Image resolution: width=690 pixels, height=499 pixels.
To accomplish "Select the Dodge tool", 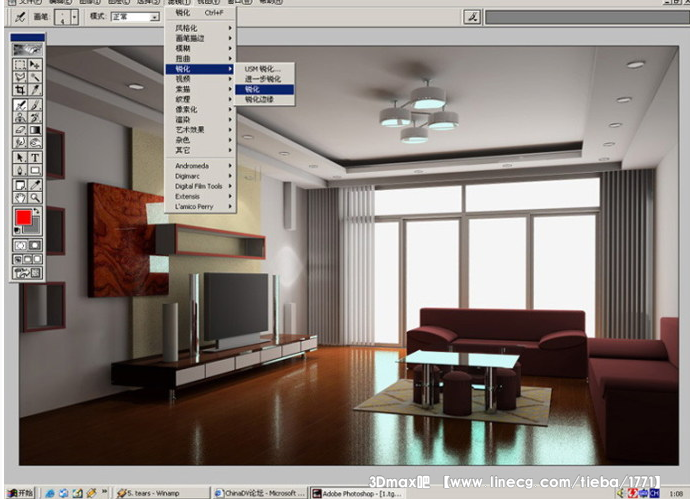I will pos(35,143).
